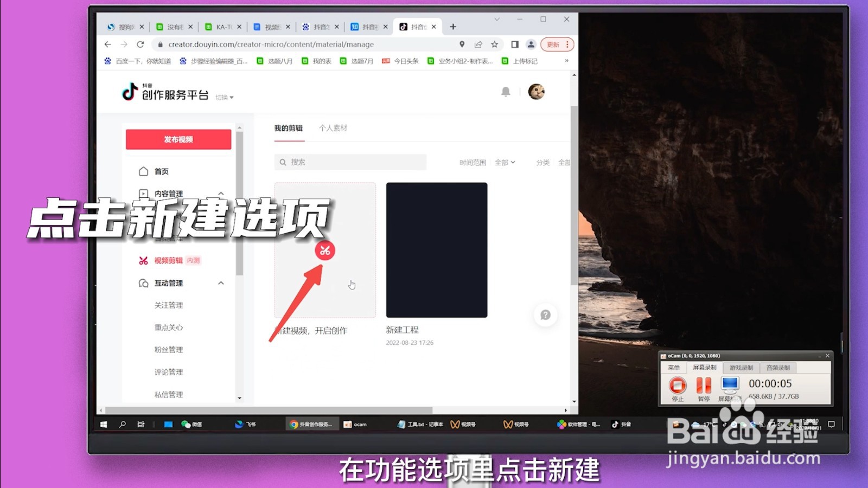Open the Windows Start menu
868x488 pixels.
[x=104, y=425]
